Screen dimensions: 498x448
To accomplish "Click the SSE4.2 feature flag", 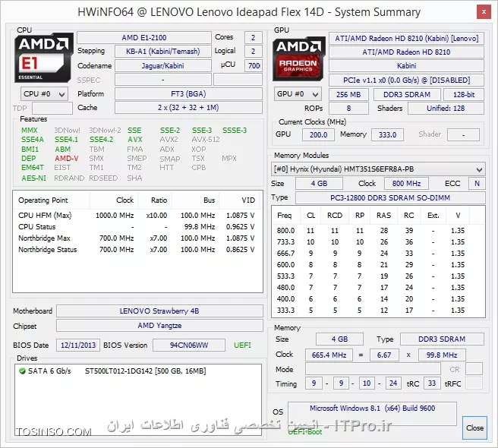I will (101, 140).
